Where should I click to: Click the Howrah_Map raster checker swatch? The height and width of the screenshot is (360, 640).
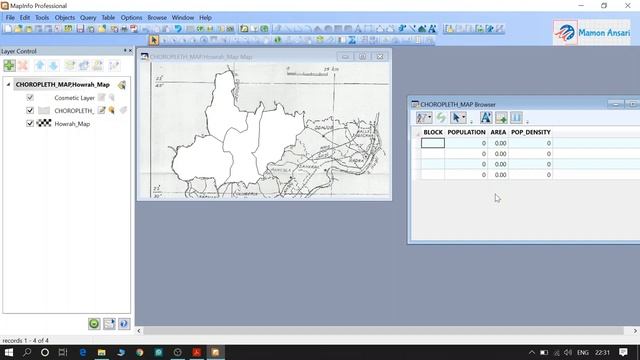[x=44, y=123]
